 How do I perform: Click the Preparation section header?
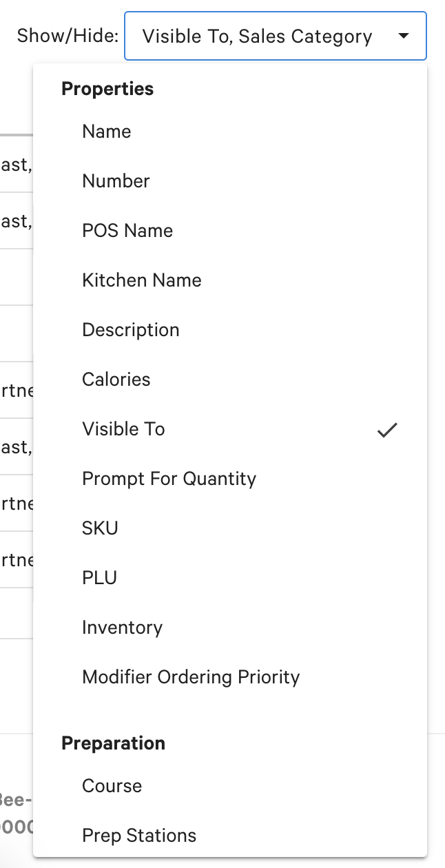coord(114,743)
